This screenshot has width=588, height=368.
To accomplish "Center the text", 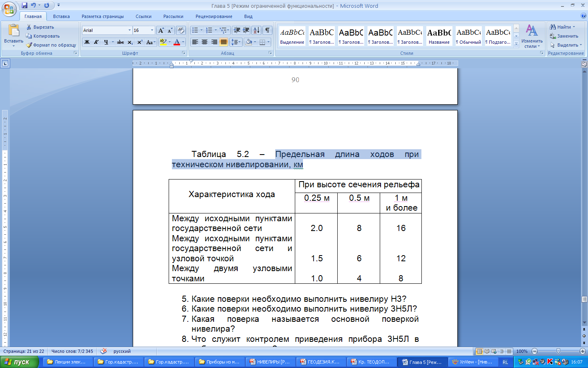I will (205, 42).
